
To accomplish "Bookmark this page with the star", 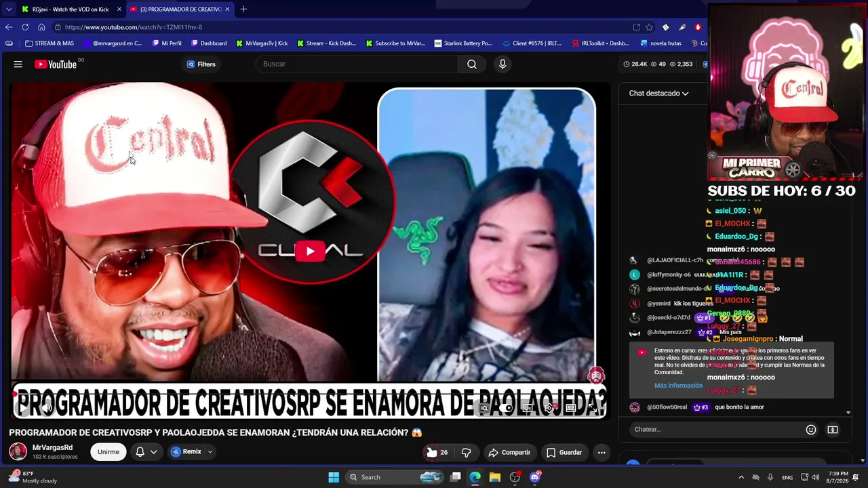I will (649, 27).
